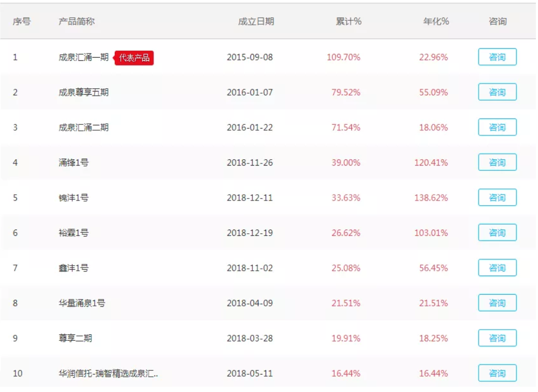This screenshot has height=392, width=538.
Task: Click the 累计% column header
Action: click(x=348, y=21)
